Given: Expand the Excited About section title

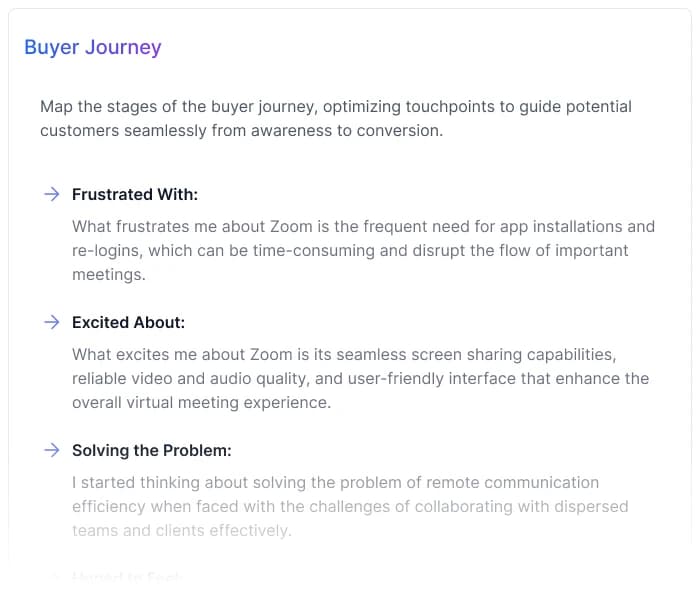Looking at the screenshot, I should pos(128,323).
